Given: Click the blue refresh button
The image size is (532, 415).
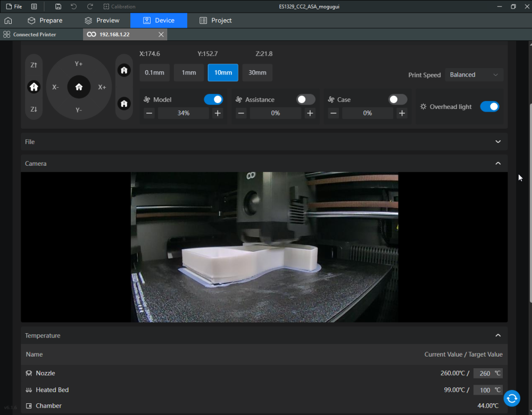Looking at the screenshot, I should tap(512, 398).
